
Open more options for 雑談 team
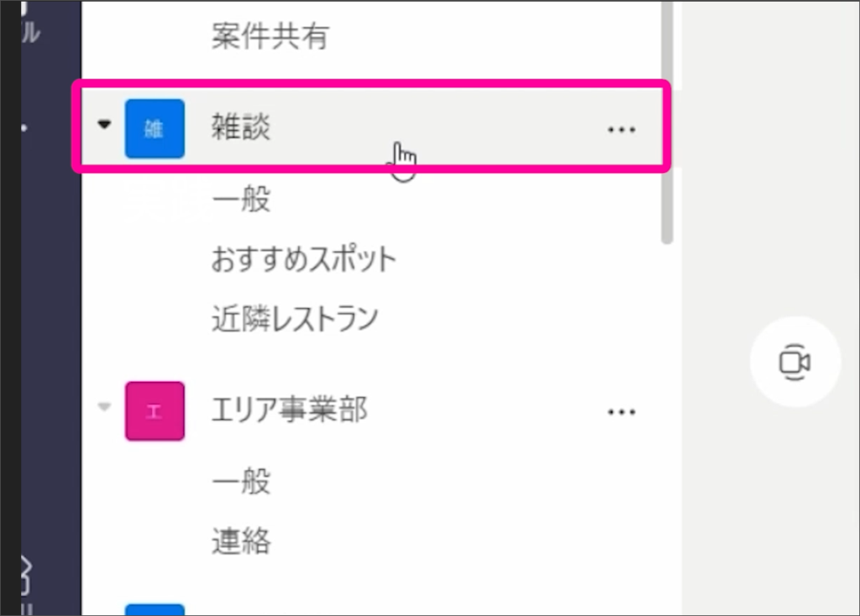[621, 130]
